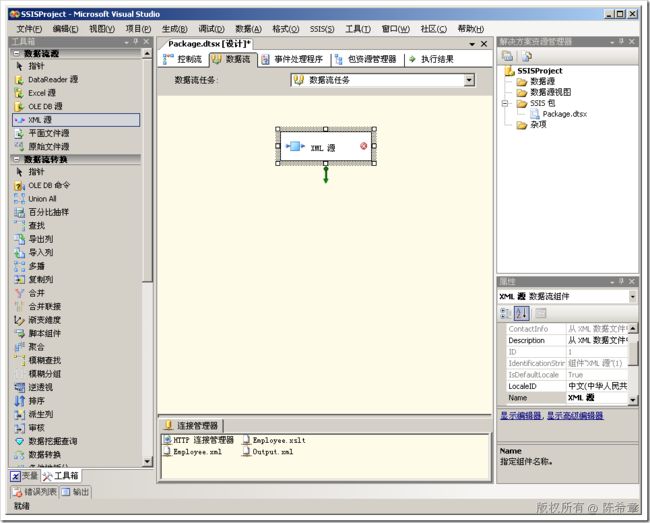This screenshot has height=523, width=650.
Task: Click the green output arrow below XML 源
Action: coord(326,174)
